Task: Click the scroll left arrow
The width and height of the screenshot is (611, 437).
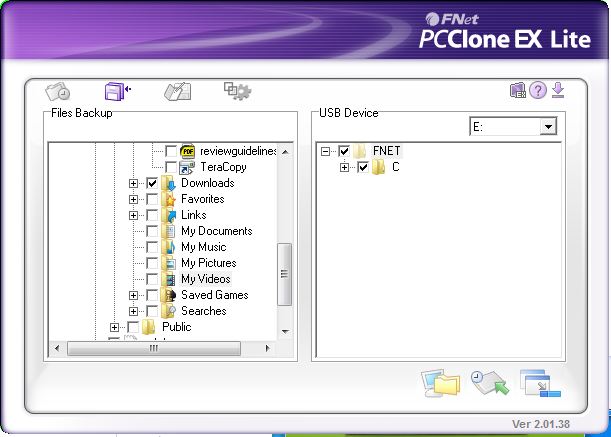Action: (57, 348)
